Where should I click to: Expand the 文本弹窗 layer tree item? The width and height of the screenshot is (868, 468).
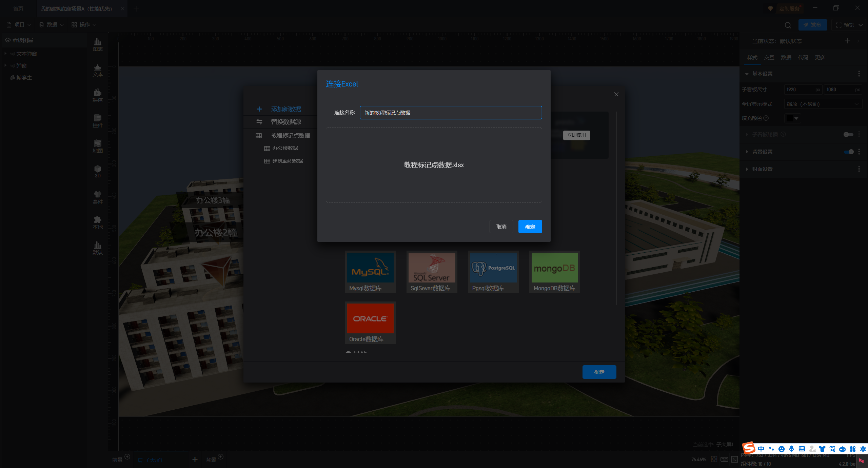pyautogui.click(x=5, y=54)
